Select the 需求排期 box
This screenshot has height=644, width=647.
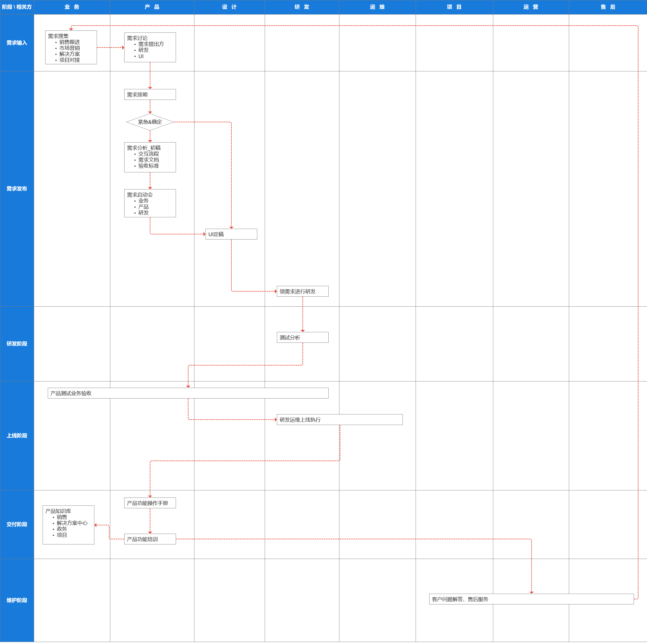click(150, 94)
